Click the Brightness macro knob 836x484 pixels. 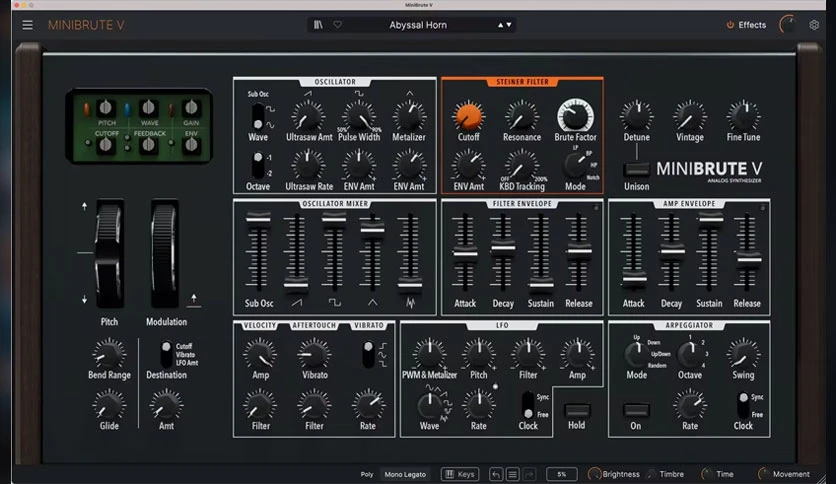(594, 474)
